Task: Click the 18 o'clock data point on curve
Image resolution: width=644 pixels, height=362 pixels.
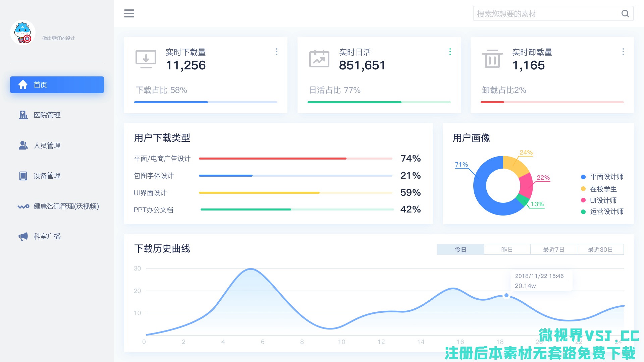Action: click(x=506, y=295)
